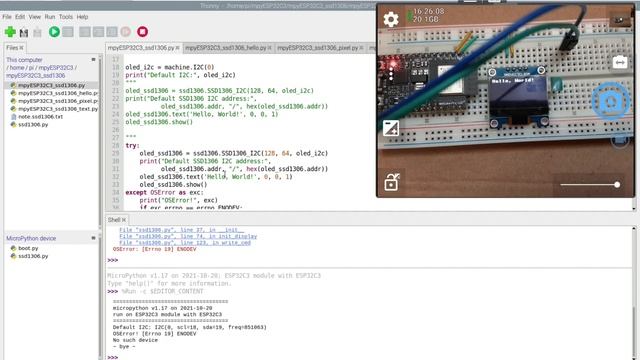Click the mpyESP32C3_ssd1306 folder path link
Image resolution: width=640 pixels, height=360 pixels.
36,76
